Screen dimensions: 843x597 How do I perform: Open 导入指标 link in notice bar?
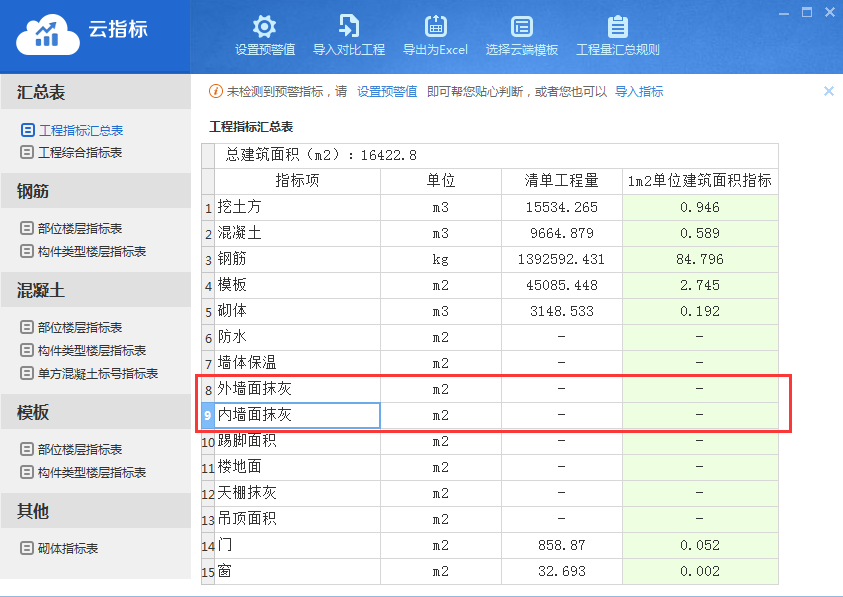tap(639, 91)
